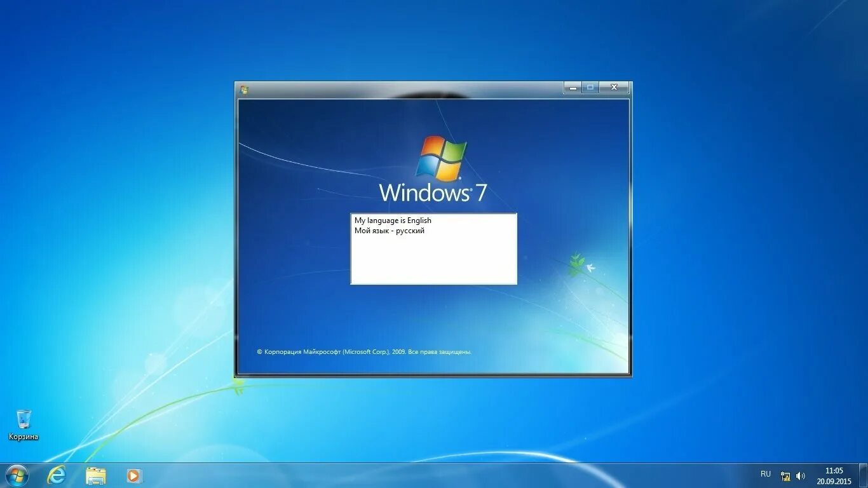The image size is (868, 488).
Task: Minimize the Windows 7 setup window
Action: click(573, 88)
